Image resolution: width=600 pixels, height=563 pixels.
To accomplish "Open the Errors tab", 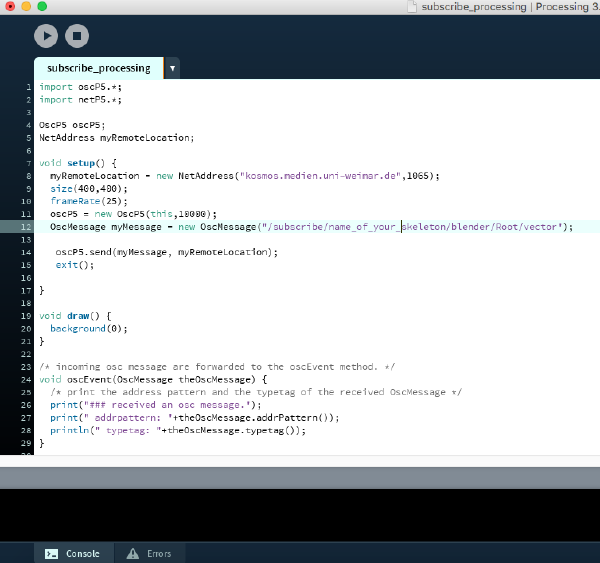I will tap(149, 553).
